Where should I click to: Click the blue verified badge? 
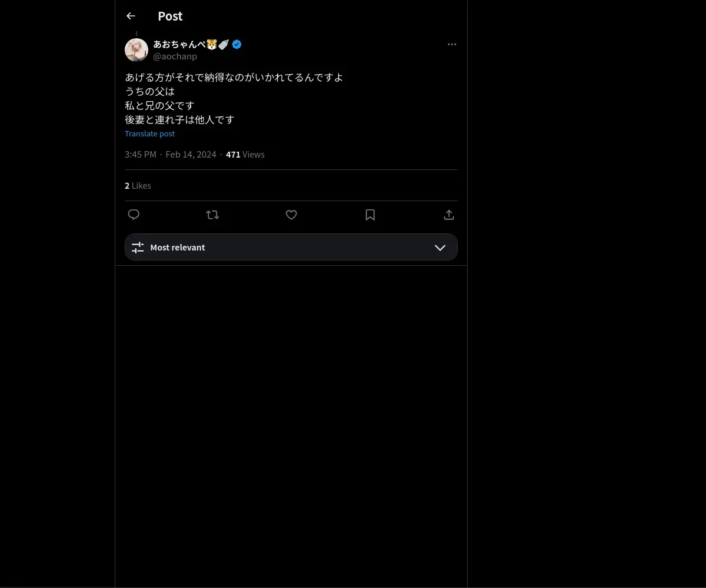point(237,44)
